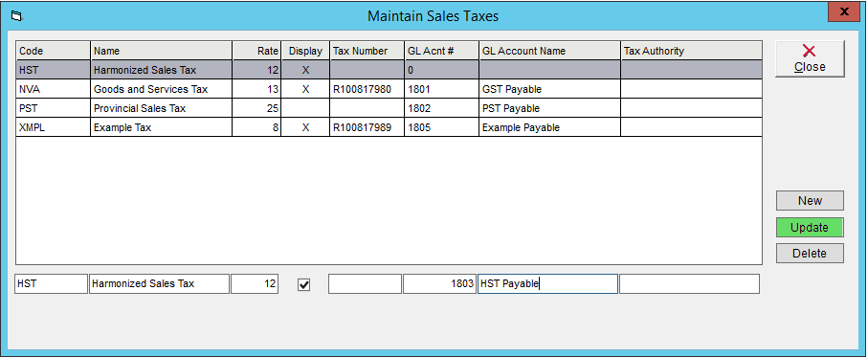The height and width of the screenshot is (358, 868).
Task: Click the Code column header
Action: pyautogui.click(x=54, y=51)
